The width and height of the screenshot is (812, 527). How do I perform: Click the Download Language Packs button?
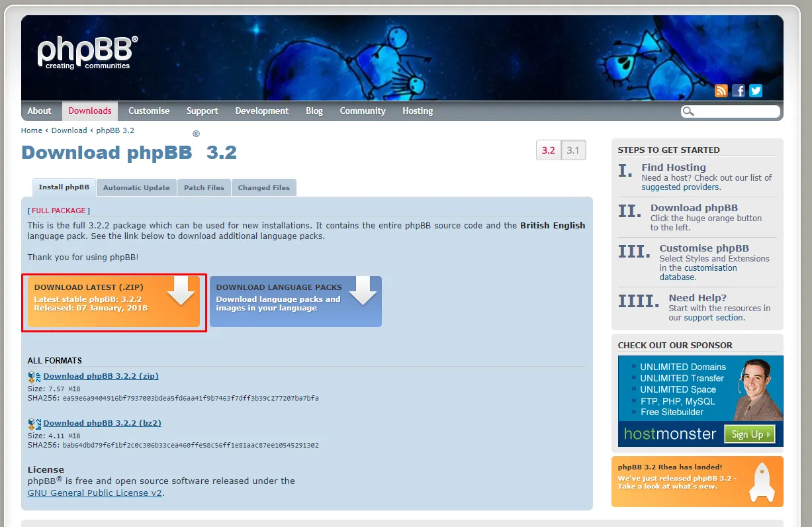tap(296, 301)
